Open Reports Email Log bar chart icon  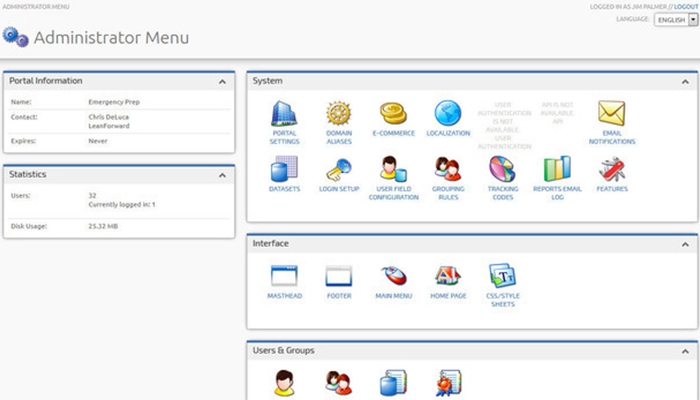coord(557,169)
